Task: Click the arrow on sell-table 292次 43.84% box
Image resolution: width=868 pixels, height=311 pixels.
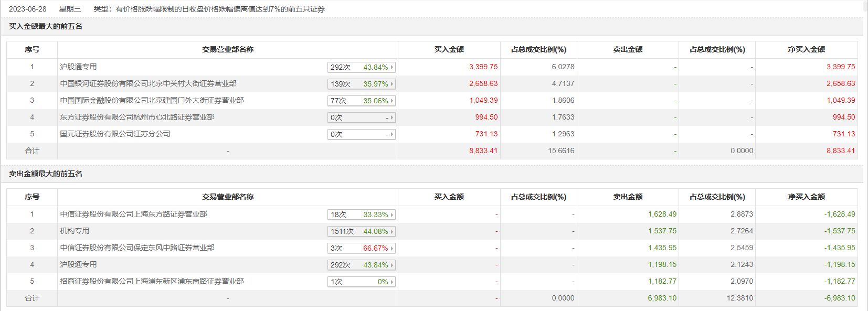Action: pos(391,265)
